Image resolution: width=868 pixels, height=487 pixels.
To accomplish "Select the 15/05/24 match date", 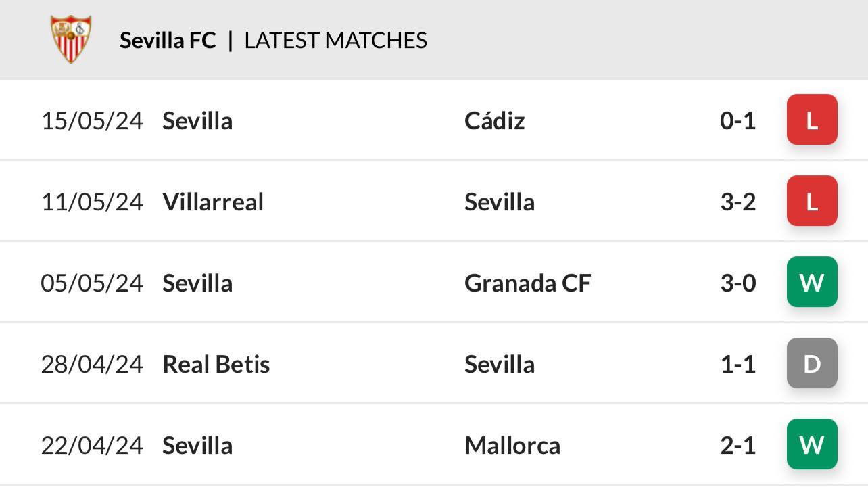I will (92, 120).
